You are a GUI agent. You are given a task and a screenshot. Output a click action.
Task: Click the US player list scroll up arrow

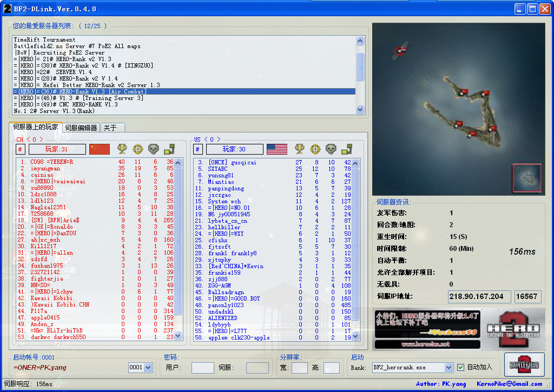pos(355,163)
